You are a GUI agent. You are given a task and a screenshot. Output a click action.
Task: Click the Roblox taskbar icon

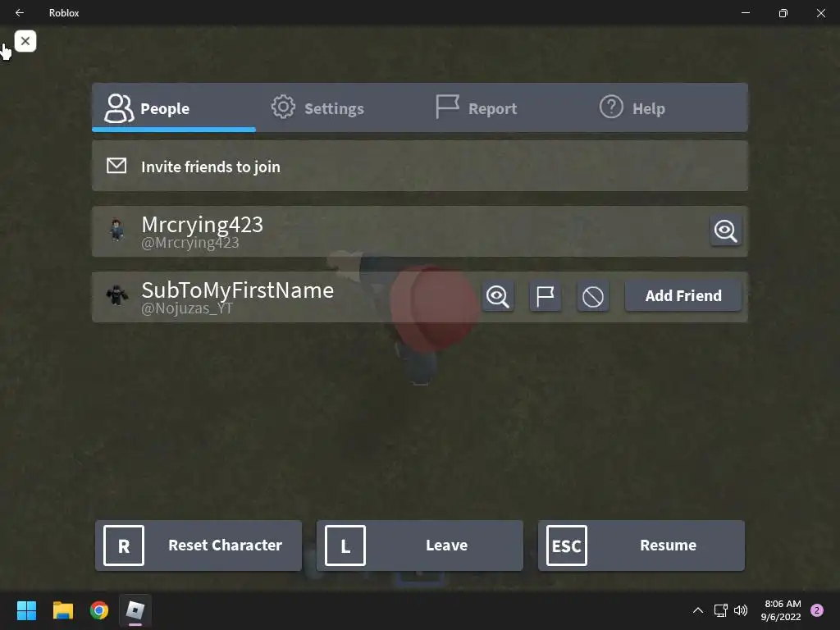point(135,610)
